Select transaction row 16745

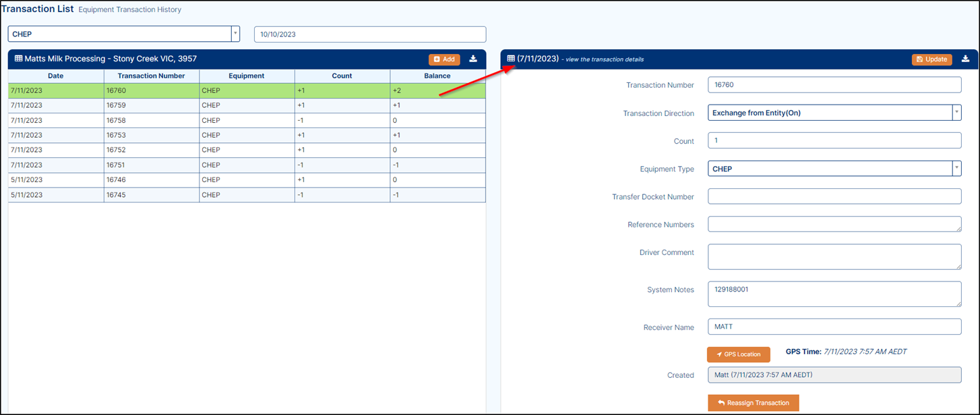pos(247,194)
